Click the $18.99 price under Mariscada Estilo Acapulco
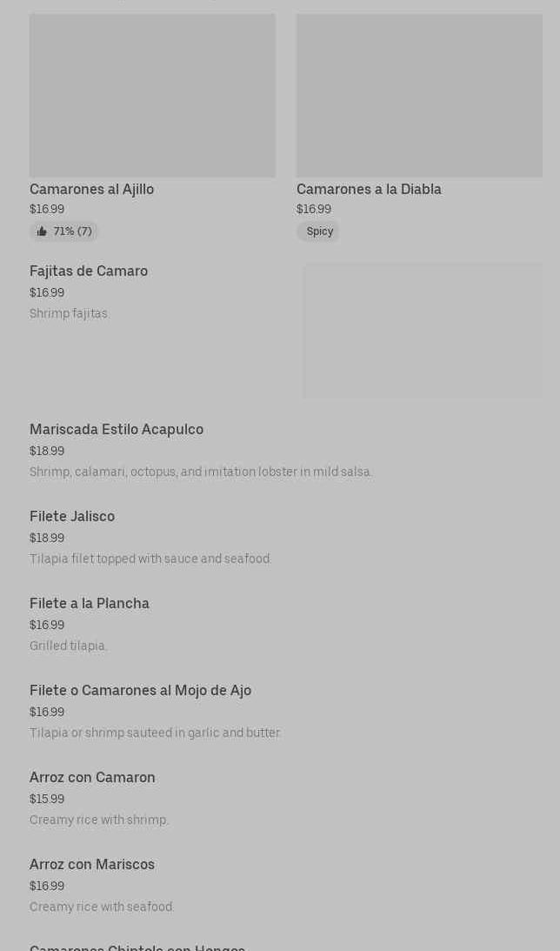The image size is (560, 951). 47,451
